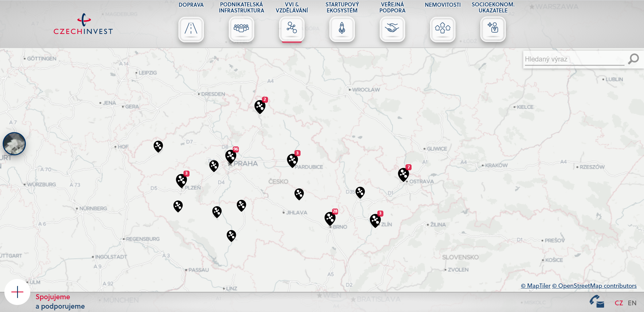Expand the Brno cluster marker with 28

[330, 218]
